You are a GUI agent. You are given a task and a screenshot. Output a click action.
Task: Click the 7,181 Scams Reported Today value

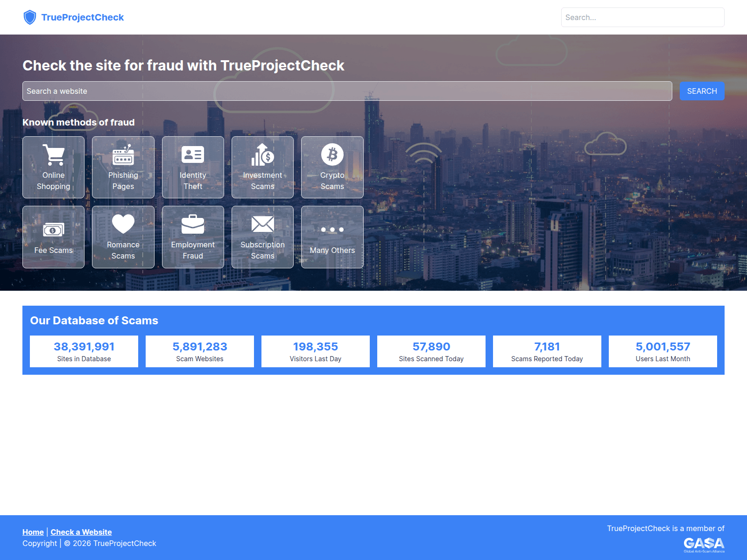547,347
